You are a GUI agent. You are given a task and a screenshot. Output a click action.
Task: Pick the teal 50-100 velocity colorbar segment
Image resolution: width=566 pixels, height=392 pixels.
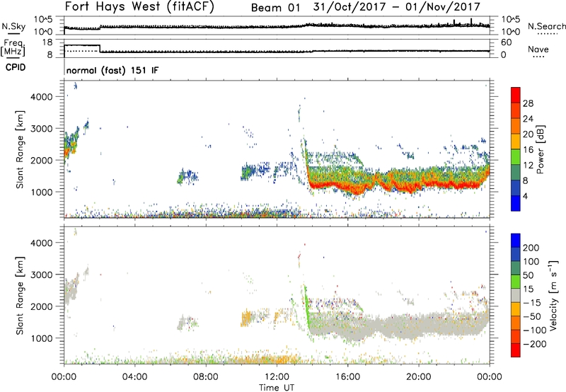pyautogui.click(x=516, y=268)
